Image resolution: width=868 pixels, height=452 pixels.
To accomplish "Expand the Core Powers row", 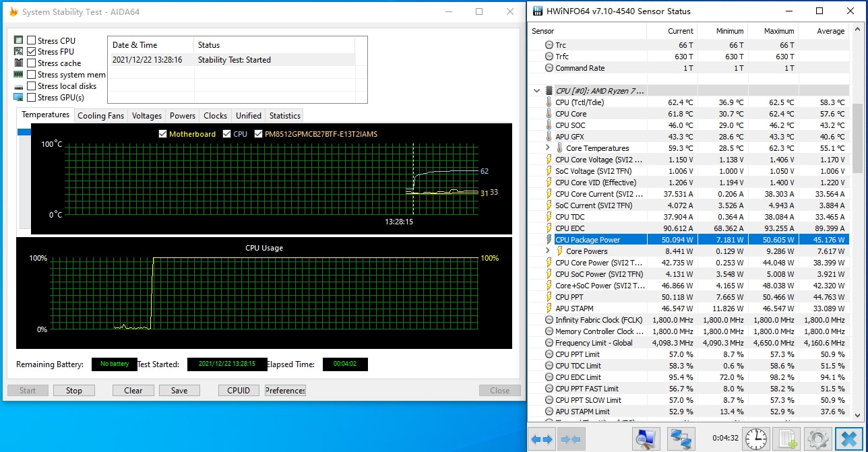I will tap(548, 251).
